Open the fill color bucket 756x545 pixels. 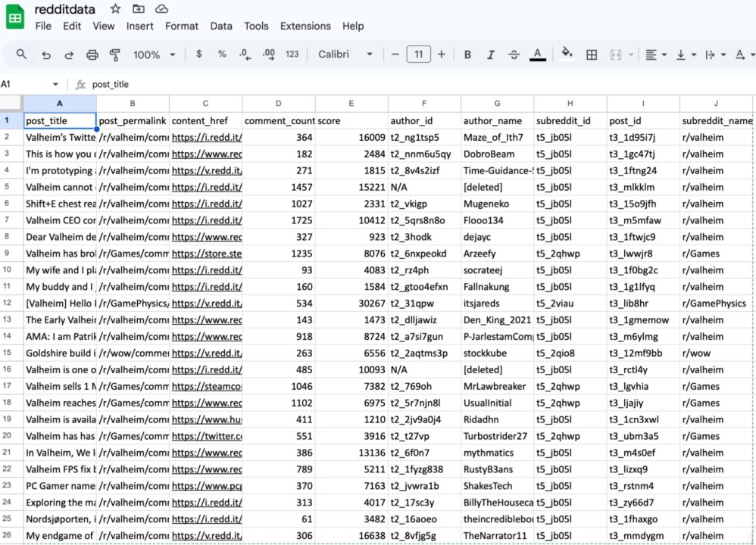pos(567,53)
